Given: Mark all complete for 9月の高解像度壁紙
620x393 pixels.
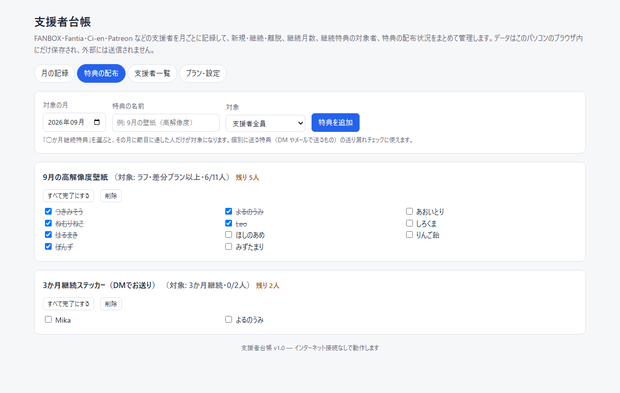Looking at the screenshot, I should coord(68,196).
